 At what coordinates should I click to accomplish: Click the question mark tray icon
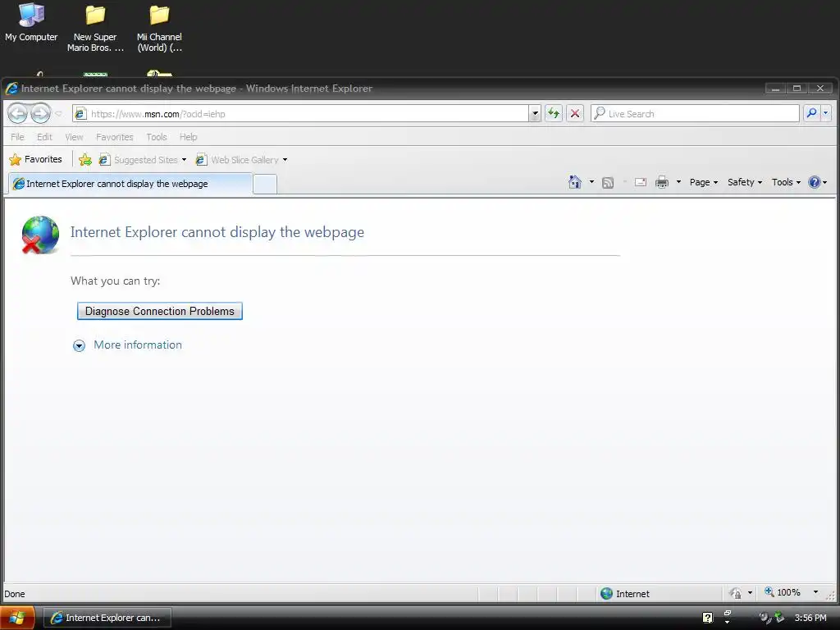pyautogui.click(x=708, y=619)
